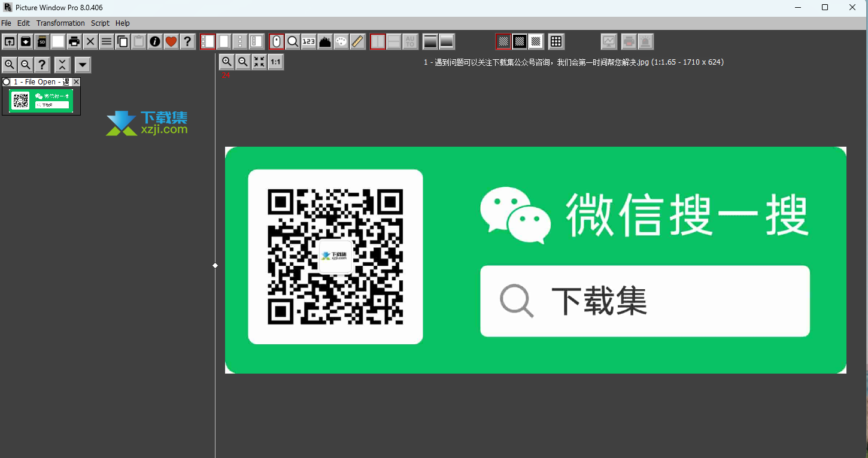Open the color palette tool

[341, 41]
